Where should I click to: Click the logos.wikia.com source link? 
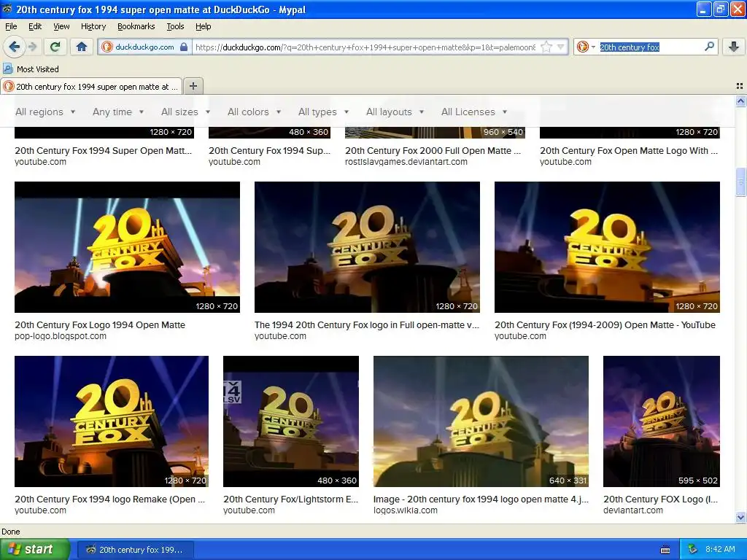[x=405, y=510]
